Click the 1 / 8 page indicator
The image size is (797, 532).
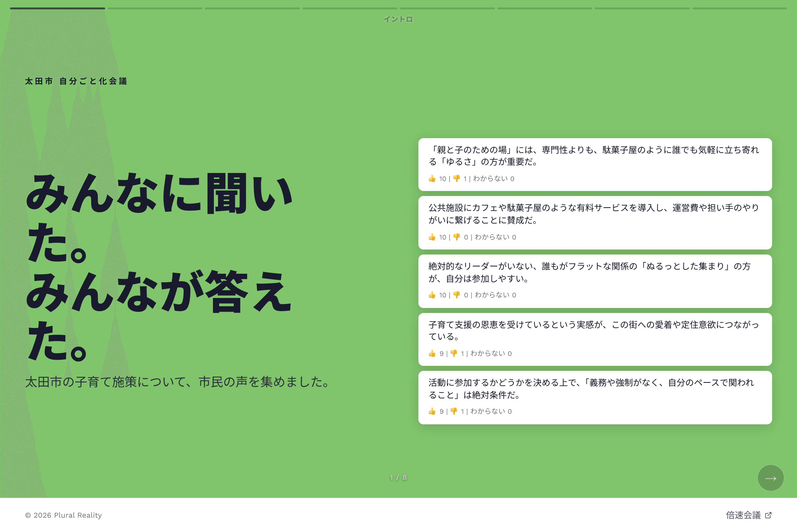point(398,477)
